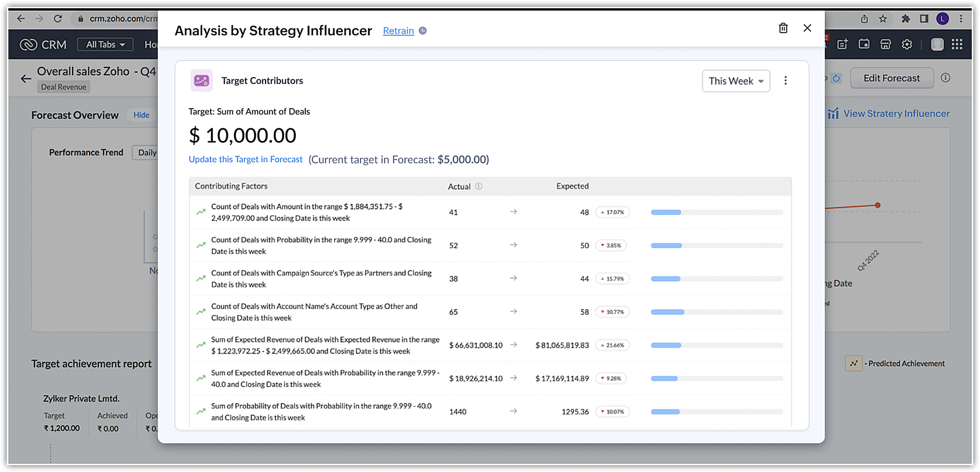
Task: Open the calendar icon in CRM header
Action: pyautogui.click(x=864, y=45)
